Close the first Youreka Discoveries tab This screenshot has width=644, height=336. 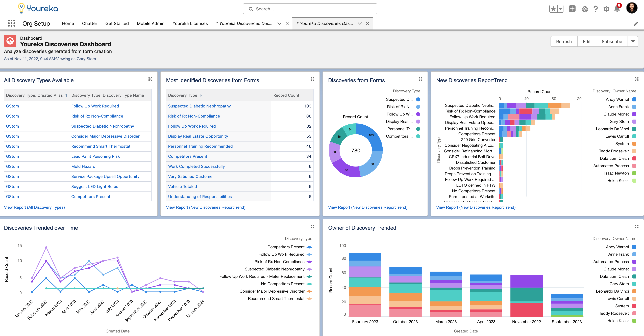287,23
